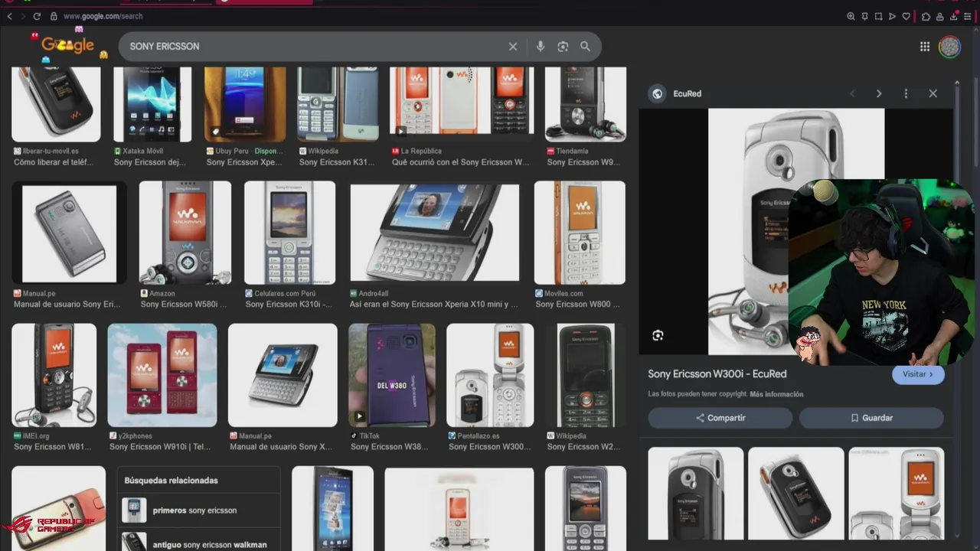Open browser extensions cube icon
This screenshot has height=551, width=980.
click(x=926, y=16)
